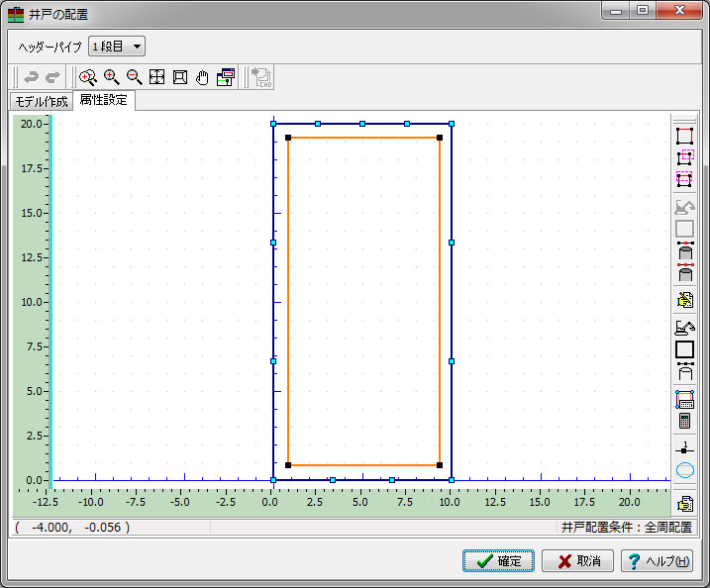Click the ヘッダーパイプ label
This screenshot has width=710, height=588.
coord(50,47)
